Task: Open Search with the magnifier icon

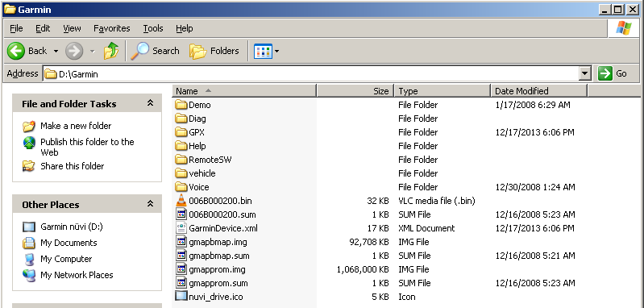Action: 139,51
